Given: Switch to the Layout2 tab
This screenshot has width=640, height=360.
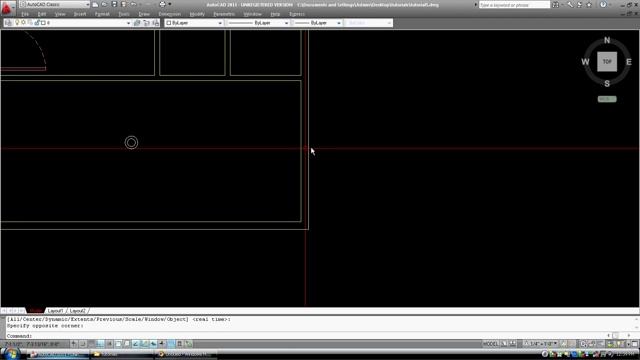Looking at the screenshot, I should click(77, 311).
